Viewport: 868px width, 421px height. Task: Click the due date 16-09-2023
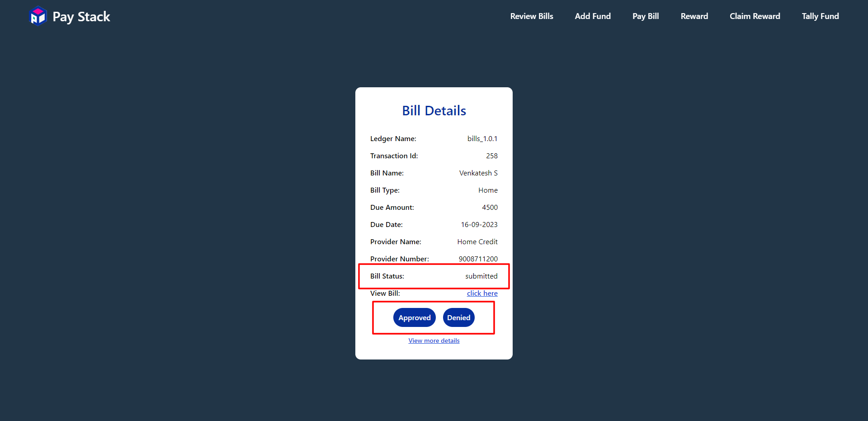(x=479, y=225)
